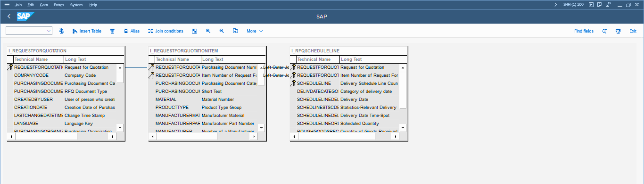The width and height of the screenshot is (644, 184).
Task: Click the padlock icon in title bar
Action: [608, 4]
